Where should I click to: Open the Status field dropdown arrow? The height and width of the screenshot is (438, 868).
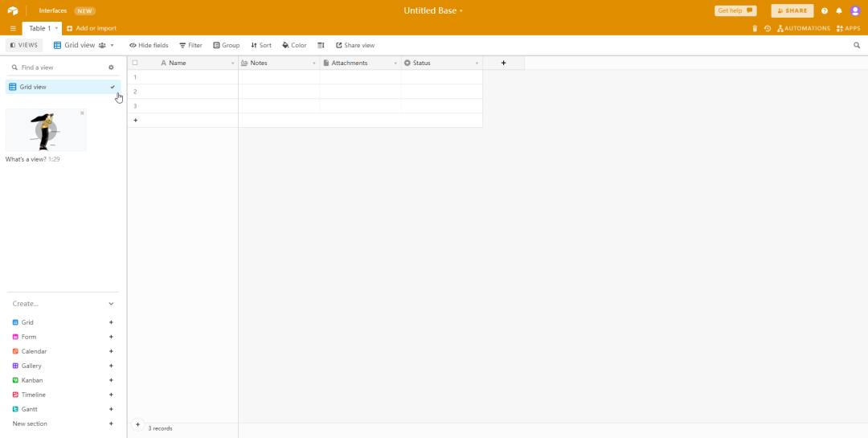point(477,63)
